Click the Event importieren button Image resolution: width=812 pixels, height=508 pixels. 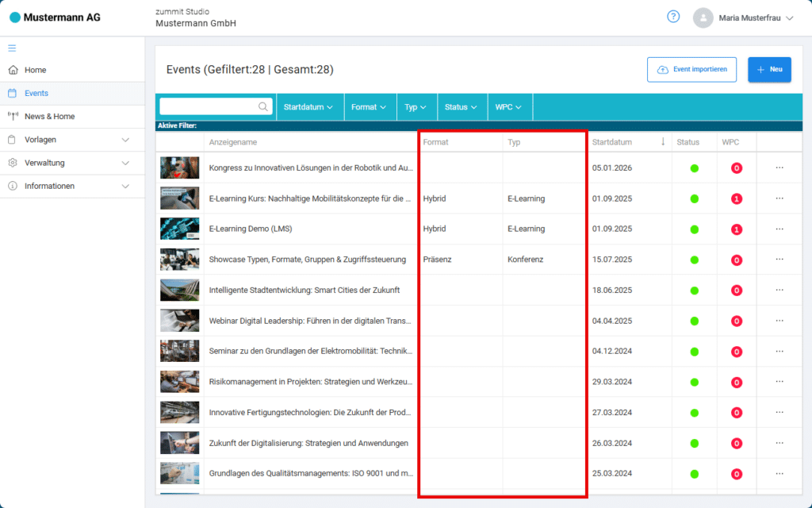pyautogui.click(x=691, y=70)
